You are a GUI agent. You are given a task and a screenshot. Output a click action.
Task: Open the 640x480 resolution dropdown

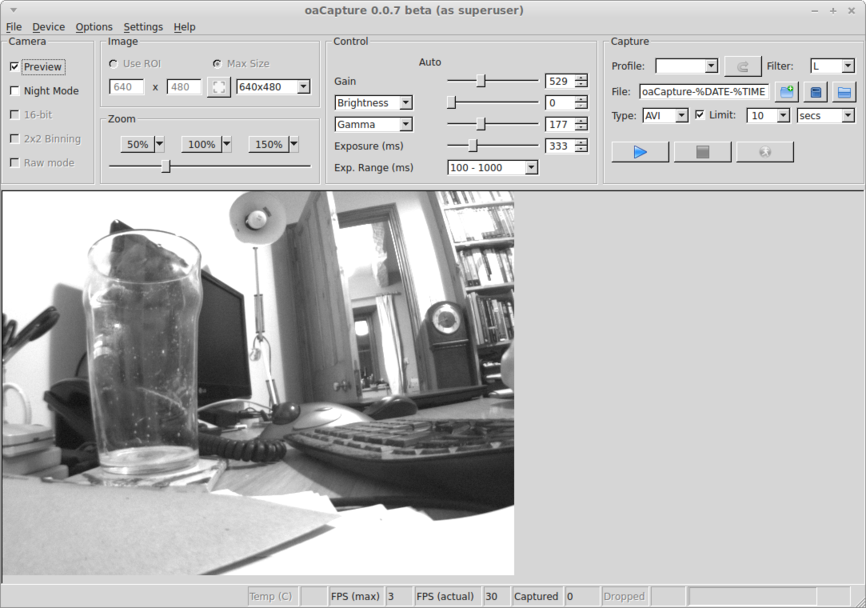point(273,87)
